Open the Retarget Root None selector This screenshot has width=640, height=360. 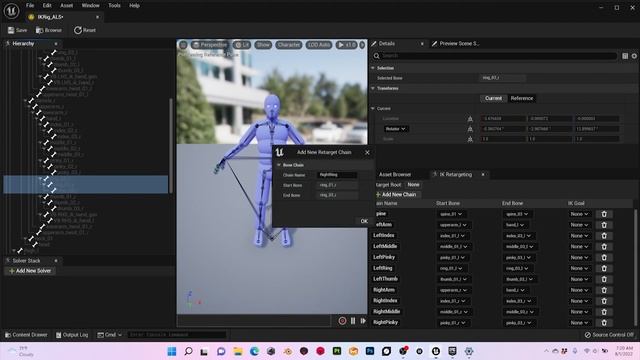[x=413, y=185]
